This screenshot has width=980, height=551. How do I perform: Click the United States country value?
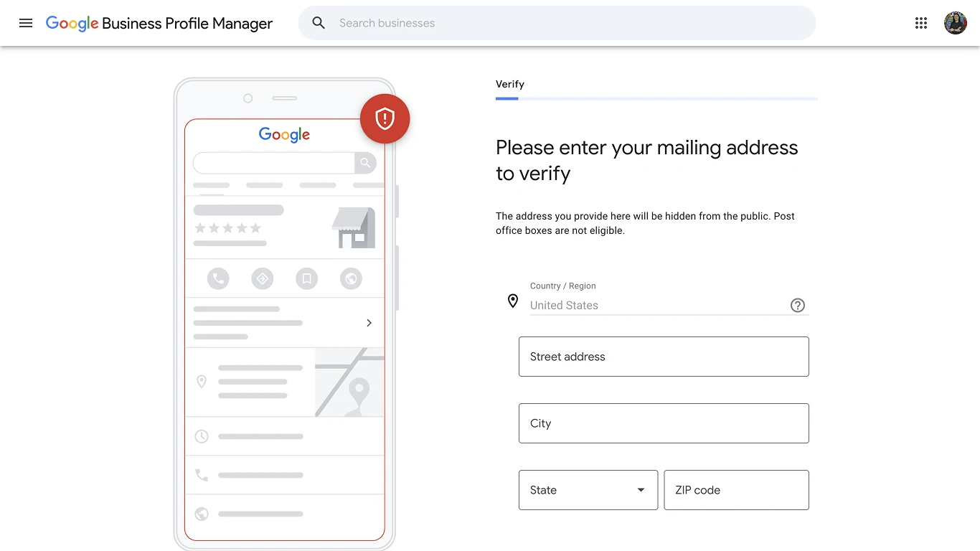pyautogui.click(x=564, y=305)
